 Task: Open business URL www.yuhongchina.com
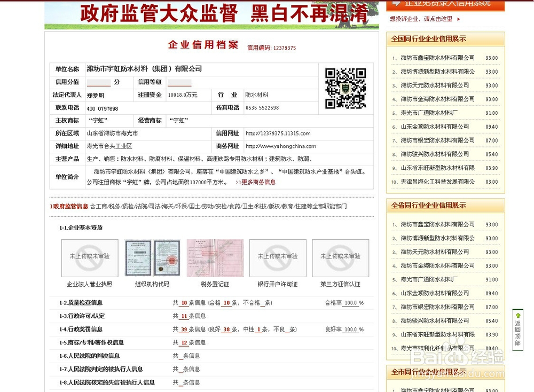[x=281, y=146]
